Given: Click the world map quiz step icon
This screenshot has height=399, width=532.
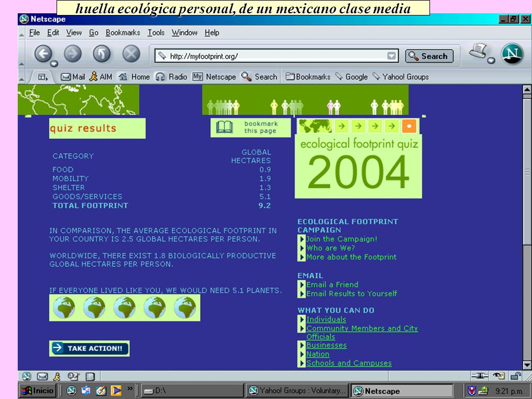Looking at the screenshot, I should tap(315, 126).
